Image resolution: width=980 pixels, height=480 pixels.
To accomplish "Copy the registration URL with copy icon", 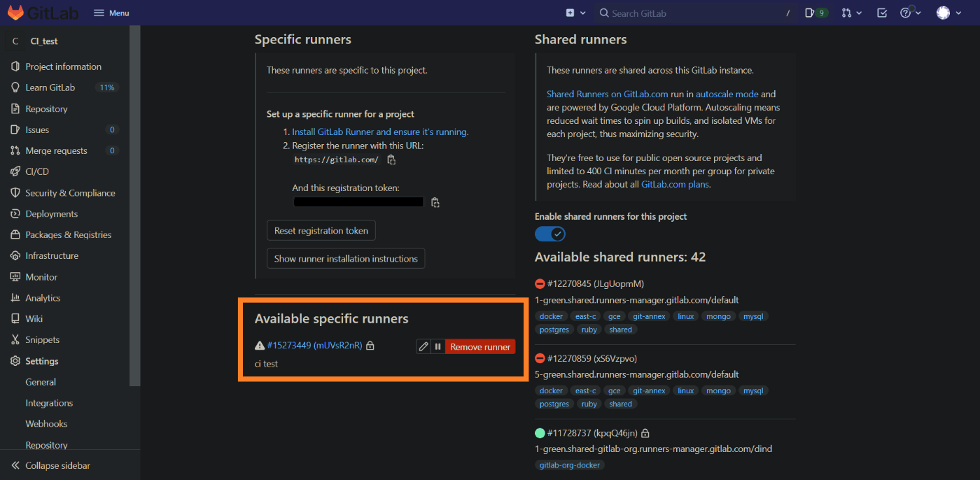I will coord(391,160).
